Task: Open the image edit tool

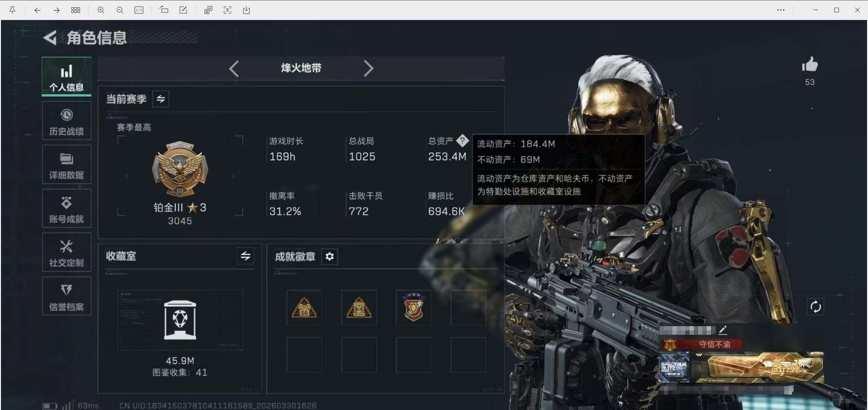Action: pos(183,10)
